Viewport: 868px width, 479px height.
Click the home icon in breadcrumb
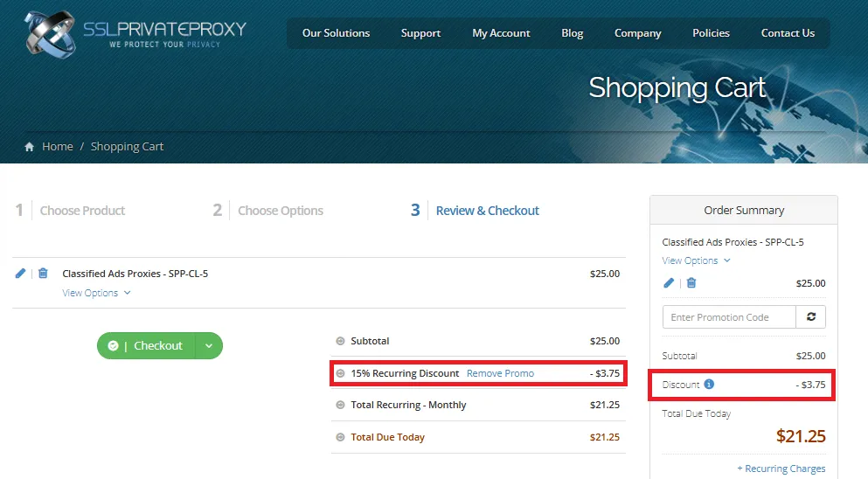[30, 147]
